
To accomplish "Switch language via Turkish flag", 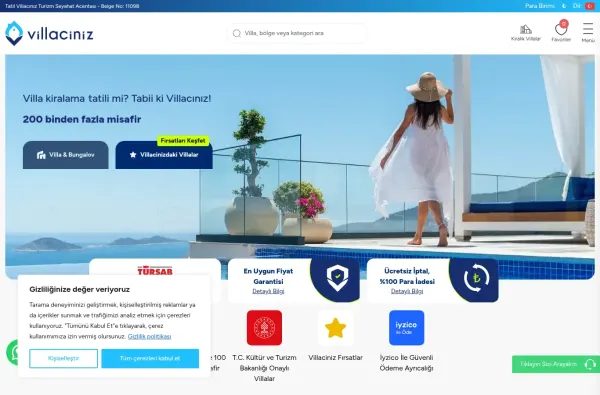I will 589,6.
